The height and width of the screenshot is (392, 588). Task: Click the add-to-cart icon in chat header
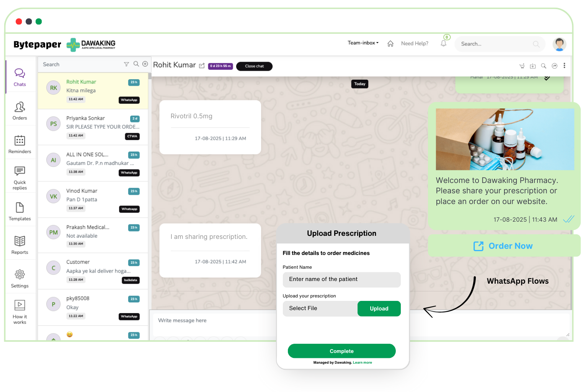[x=522, y=66]
